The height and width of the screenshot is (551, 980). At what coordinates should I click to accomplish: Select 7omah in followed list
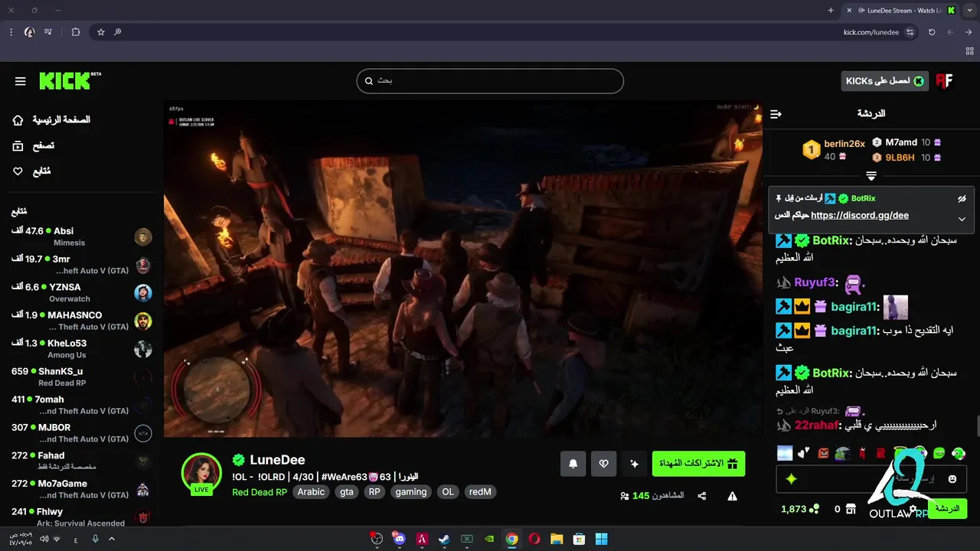click(81, 405)
